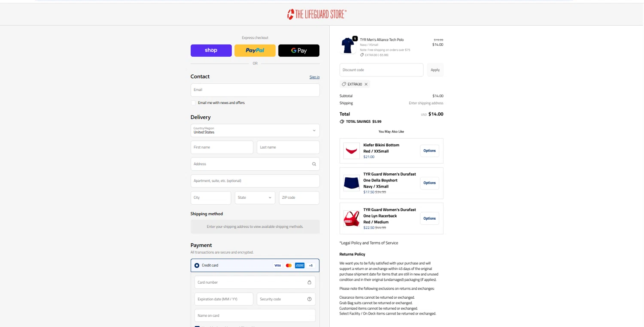Click the "You May Also Like" heading
The width and height of the screenshot is (644, 327).
(391, 132)
